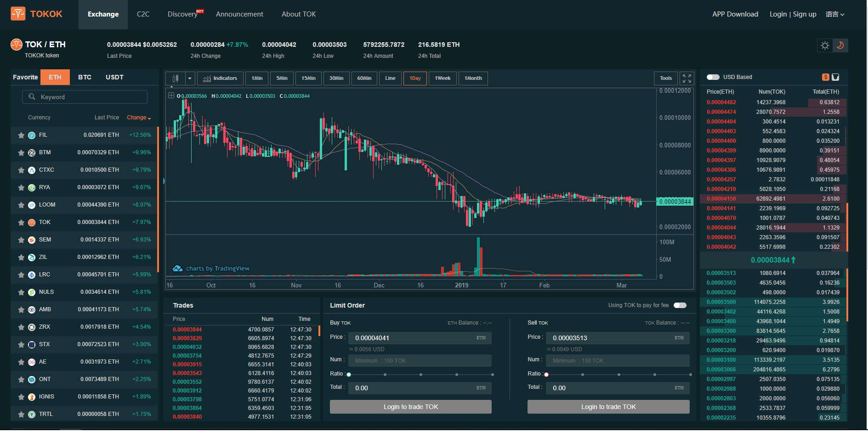868x432 pixels.
Task: Click the Buy TOK price input
Action: (420, 338)
